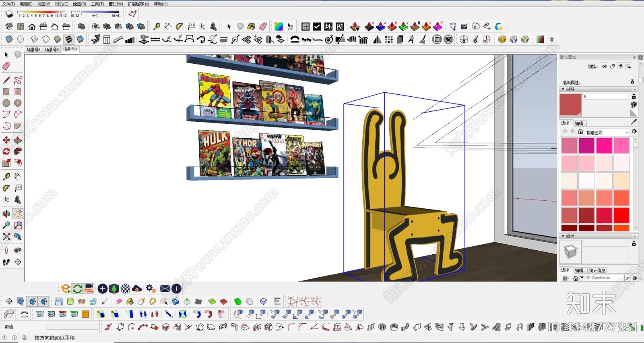Open the component navigation dropdown arrow
This screenshot has height=343, width=644.
(x=582, y=278)
